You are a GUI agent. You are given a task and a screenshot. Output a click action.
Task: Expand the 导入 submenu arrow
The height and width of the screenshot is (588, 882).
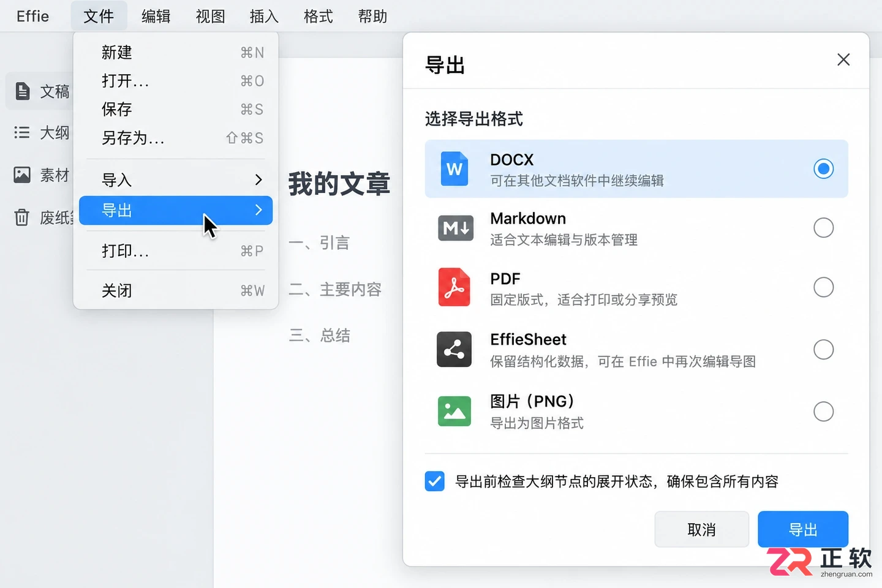[x=258, y=179]
